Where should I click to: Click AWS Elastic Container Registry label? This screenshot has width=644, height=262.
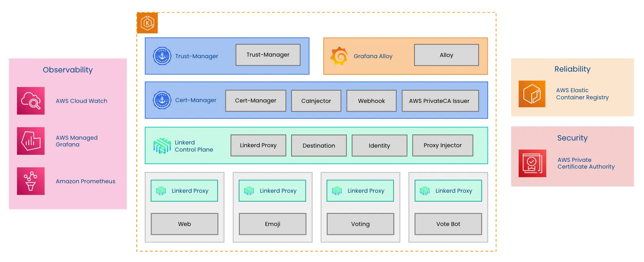point(582,94)
